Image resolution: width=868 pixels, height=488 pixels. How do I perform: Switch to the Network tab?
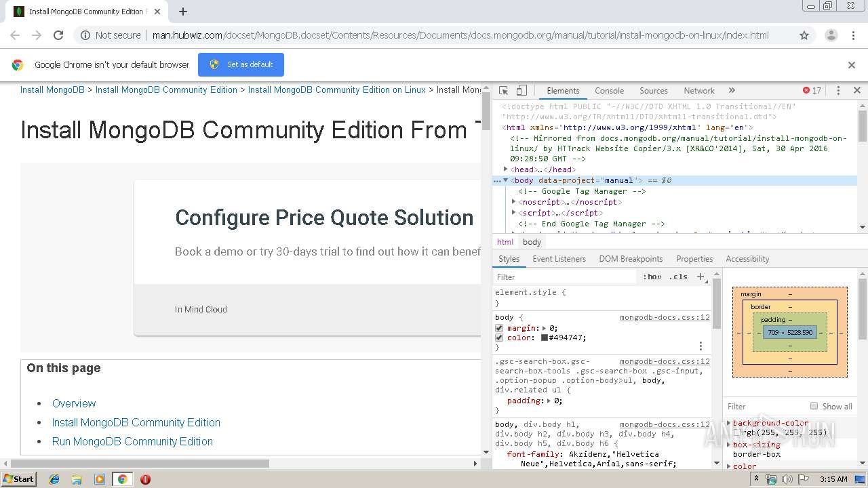699,90
